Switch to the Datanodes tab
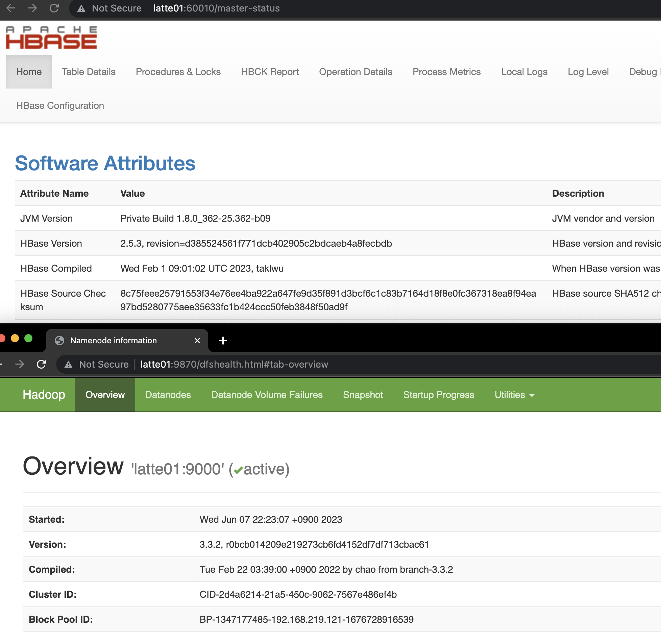This screenshot has width=661, height=644. pyautogui.click(x=168, y=395)
